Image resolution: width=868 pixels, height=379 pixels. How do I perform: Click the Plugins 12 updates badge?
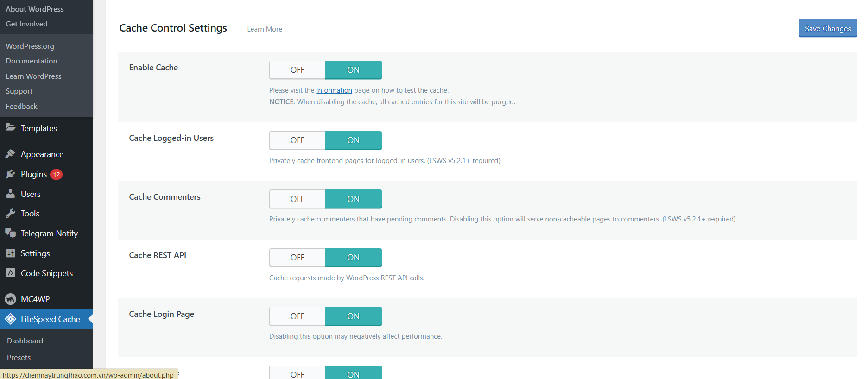pos(56,175)
